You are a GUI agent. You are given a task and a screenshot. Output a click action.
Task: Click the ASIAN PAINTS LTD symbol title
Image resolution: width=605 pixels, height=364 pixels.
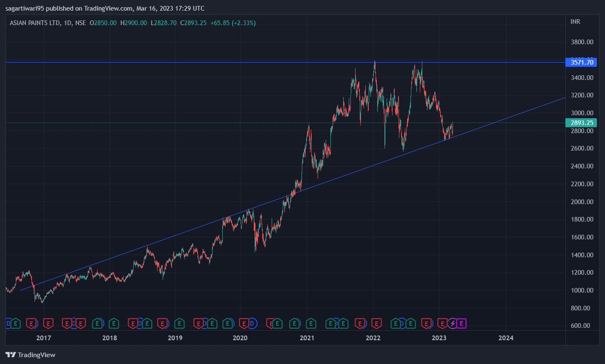click(x=35, y=23)
